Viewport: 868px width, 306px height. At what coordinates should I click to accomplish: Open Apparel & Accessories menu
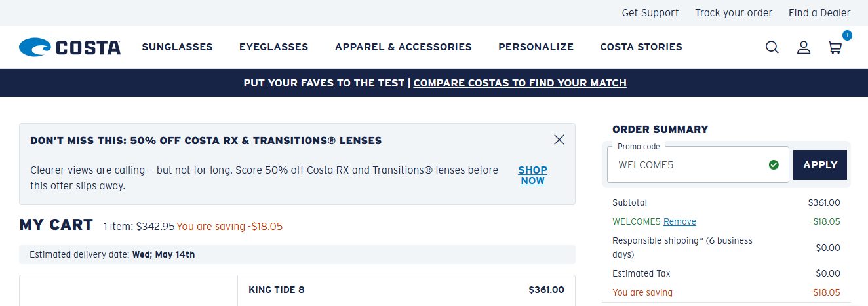point(403,47)
